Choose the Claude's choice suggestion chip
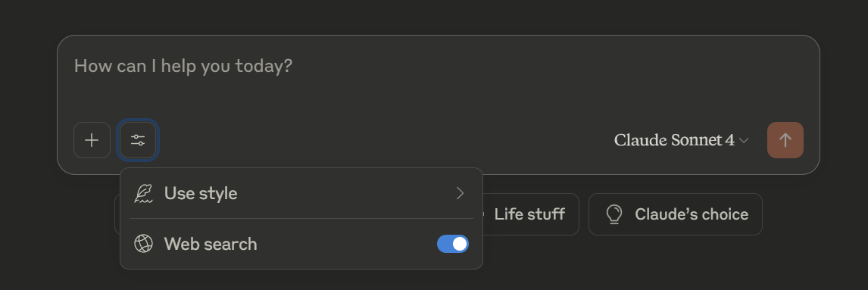This screenshot has height=290, width=868. click(676, 214)
